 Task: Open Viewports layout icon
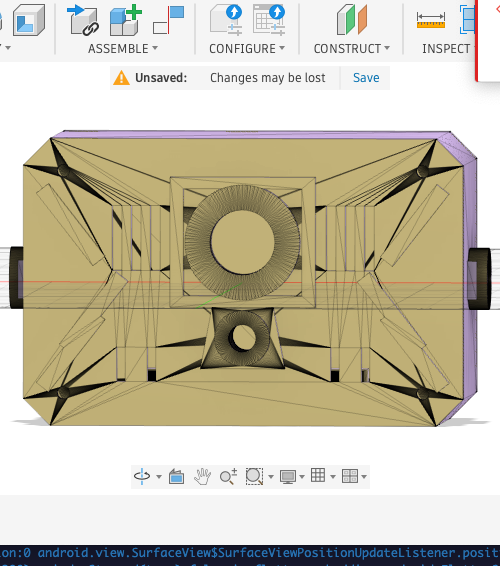click(350, 476)
